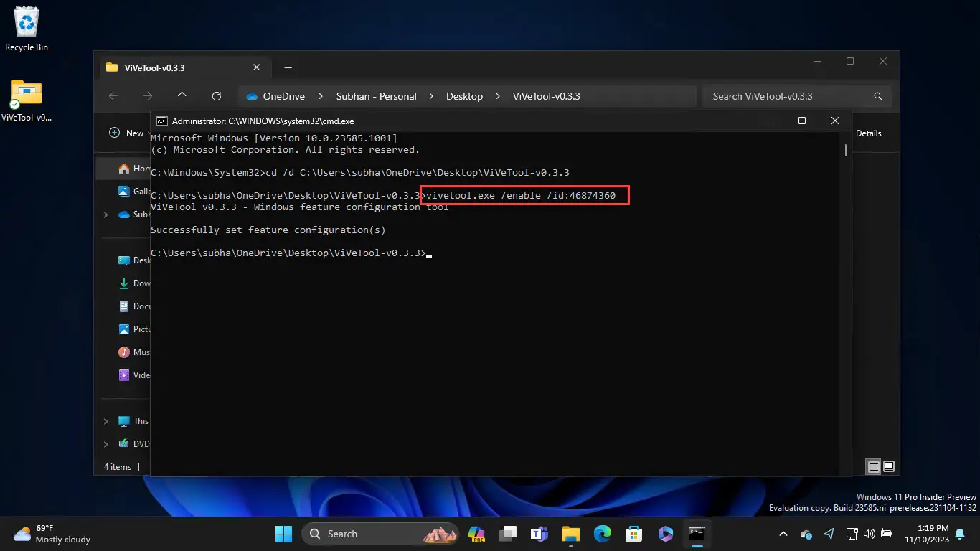The image size is (980, 551).
Task: Expand chevron after Subhan - Personal breadcrumb
Action: click(431, 96)
